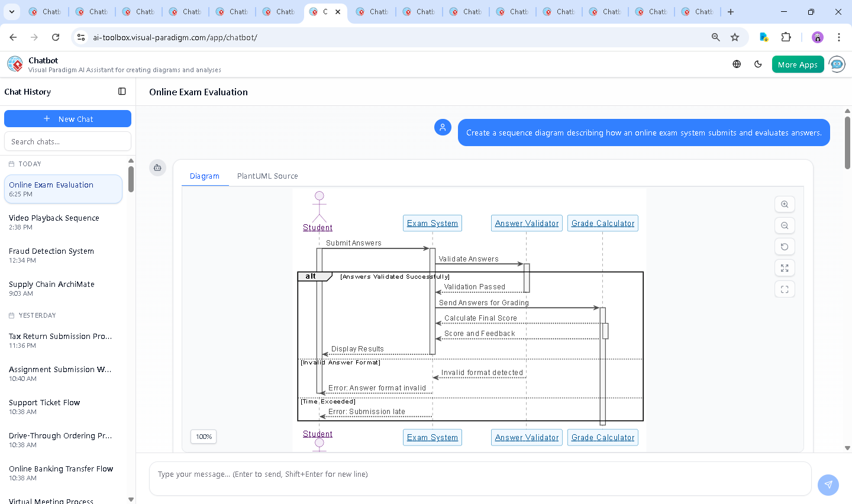852x504 pixels.
Task: Bookmark this page with the star icon
Action: coord(735,37)
